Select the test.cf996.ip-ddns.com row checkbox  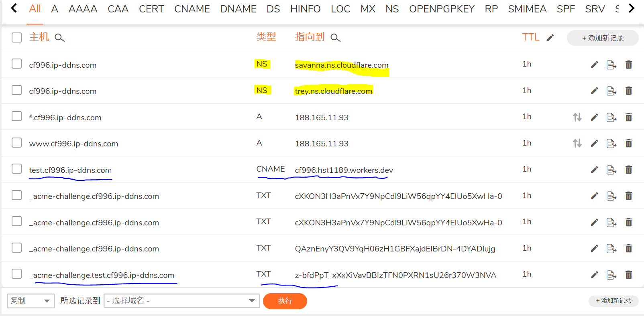[16, 169]
